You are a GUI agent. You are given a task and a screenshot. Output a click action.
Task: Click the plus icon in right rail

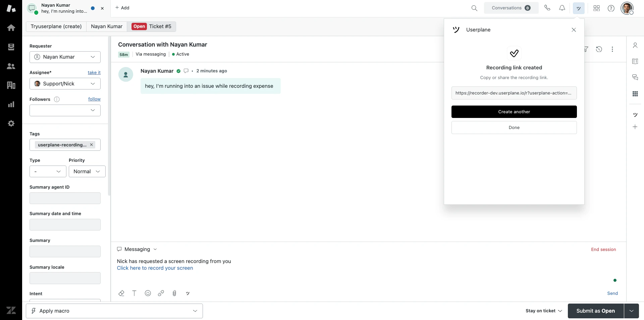point(635,127)
